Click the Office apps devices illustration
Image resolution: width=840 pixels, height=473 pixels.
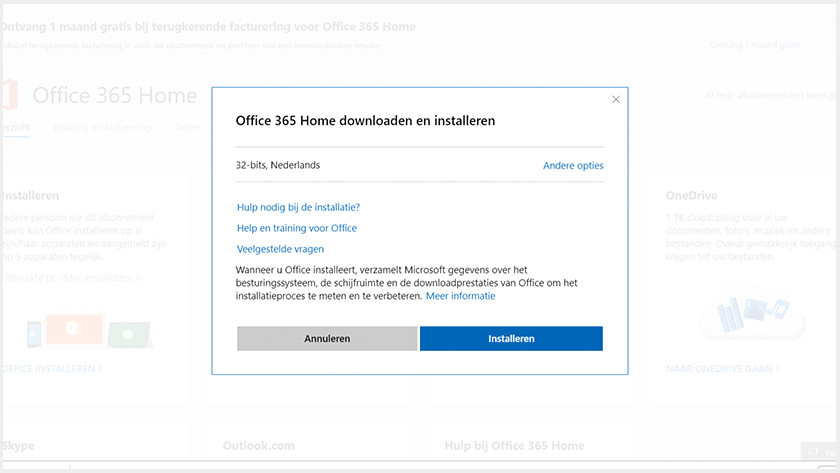(x=89, y=331)
